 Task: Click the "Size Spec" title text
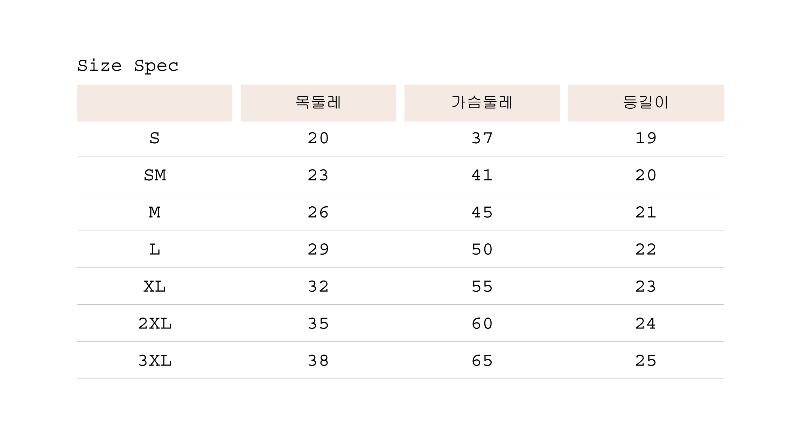click(128, 66)
